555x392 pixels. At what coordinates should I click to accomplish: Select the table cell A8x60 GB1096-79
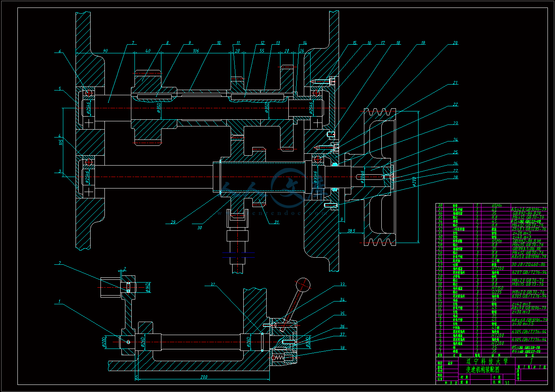(529, 320)
